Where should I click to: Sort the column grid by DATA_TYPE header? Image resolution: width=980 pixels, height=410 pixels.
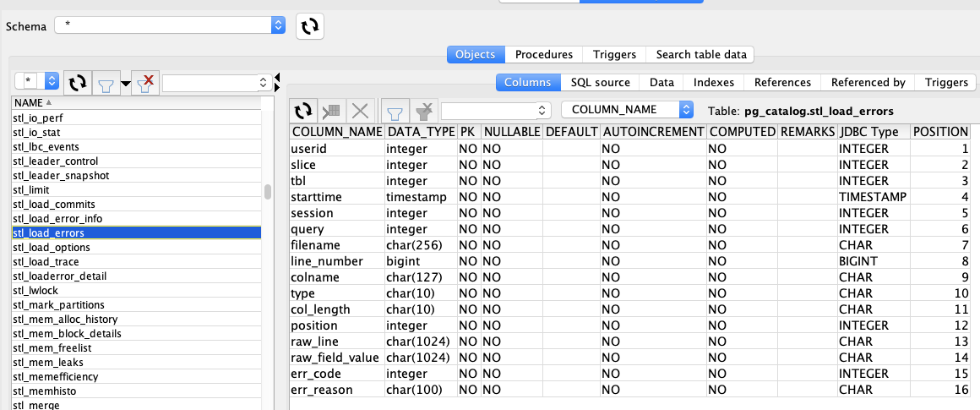tap(421, 132)
